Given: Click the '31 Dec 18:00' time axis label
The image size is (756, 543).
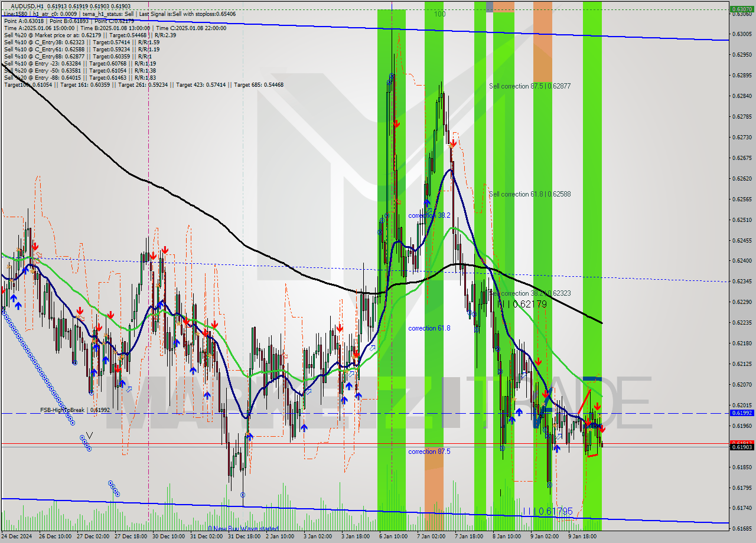Looking at the screenshot, I should [x=245, y=537].
